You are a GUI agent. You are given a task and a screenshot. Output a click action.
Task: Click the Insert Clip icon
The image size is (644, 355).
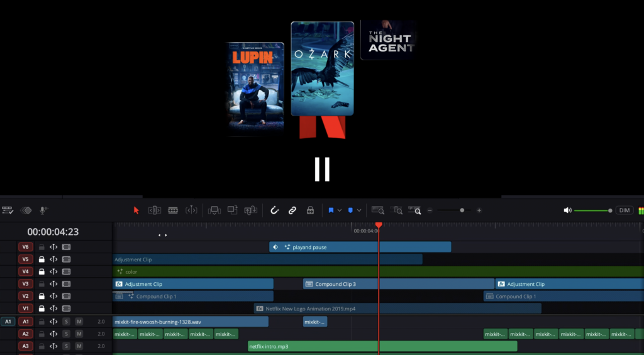click(x=214, y=210)
